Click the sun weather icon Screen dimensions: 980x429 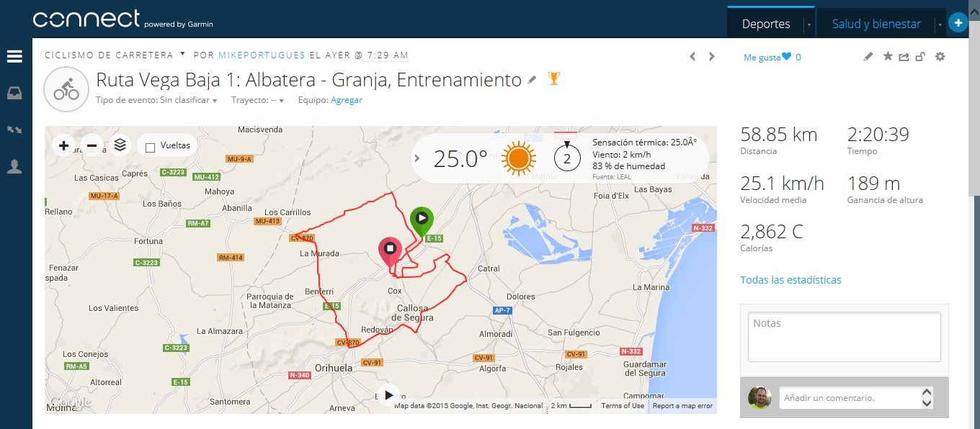click(x=519, y=159)
